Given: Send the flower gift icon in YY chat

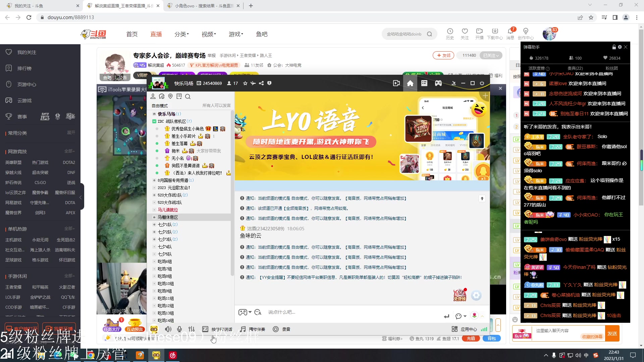Looking at the screenshot, I should click(x=474, y=315).
